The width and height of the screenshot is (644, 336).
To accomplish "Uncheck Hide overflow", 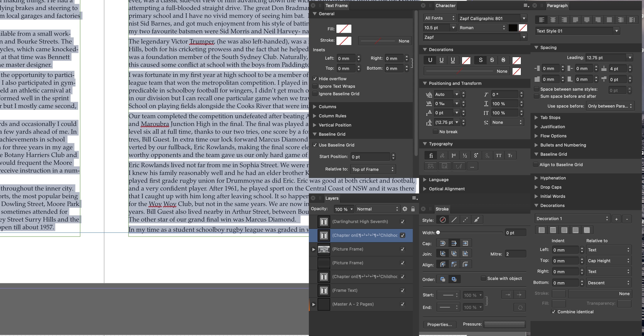I will (315, 79).
